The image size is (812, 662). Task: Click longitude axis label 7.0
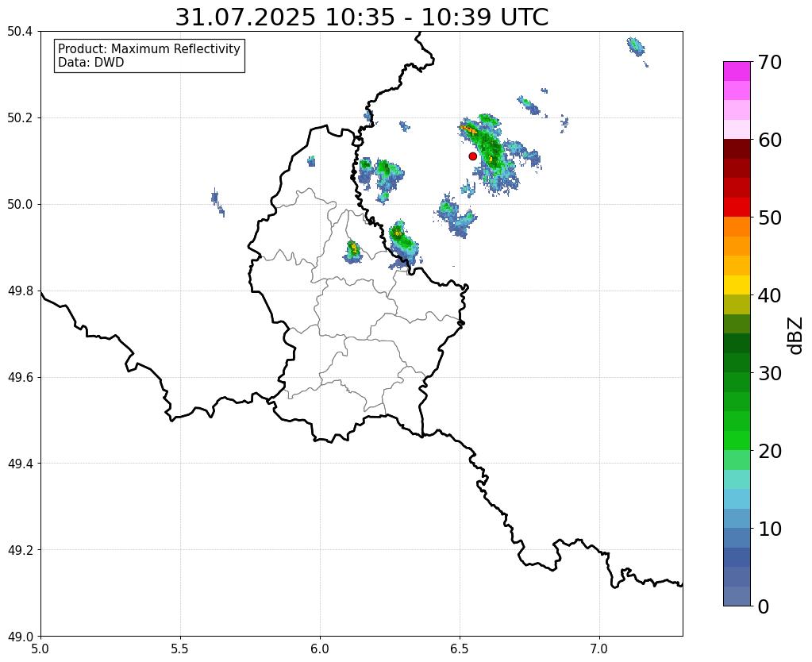[599, 649]
